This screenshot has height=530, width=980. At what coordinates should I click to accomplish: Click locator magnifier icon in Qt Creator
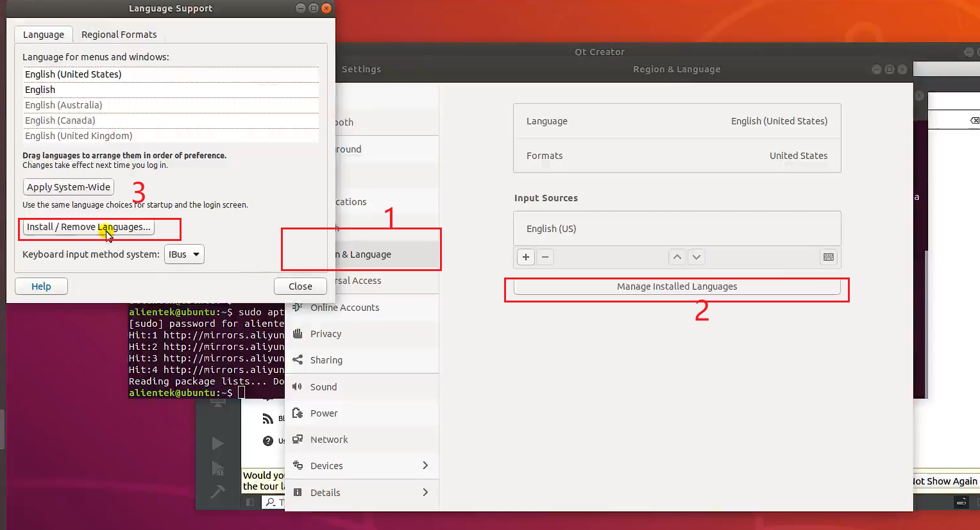[x=271, y=502]
